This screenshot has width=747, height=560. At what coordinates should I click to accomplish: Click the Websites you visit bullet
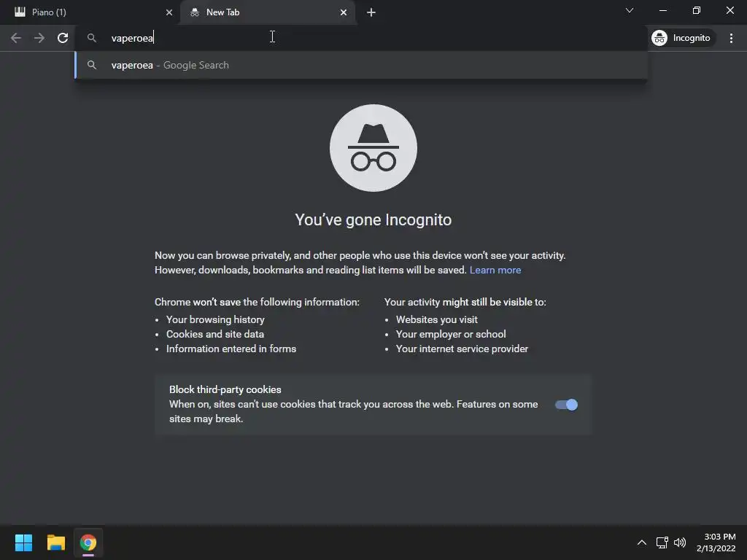click(x=436, y=319)
